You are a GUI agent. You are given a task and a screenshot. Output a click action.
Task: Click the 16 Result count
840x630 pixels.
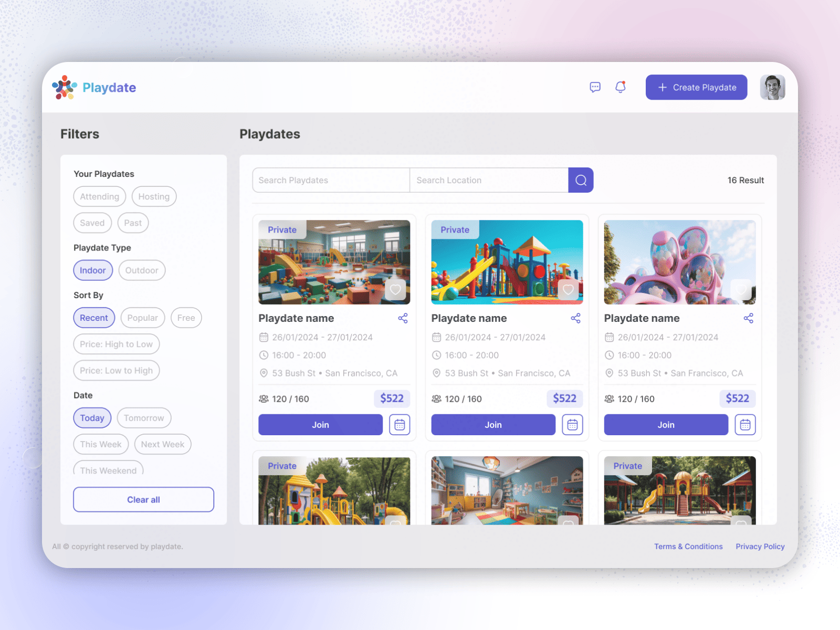745,180
